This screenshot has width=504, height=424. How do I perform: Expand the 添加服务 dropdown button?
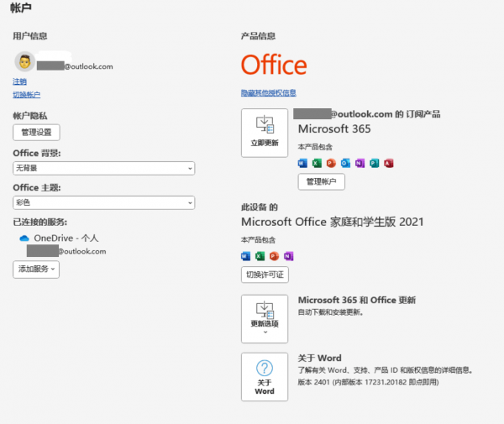click(x=36, y=270)
